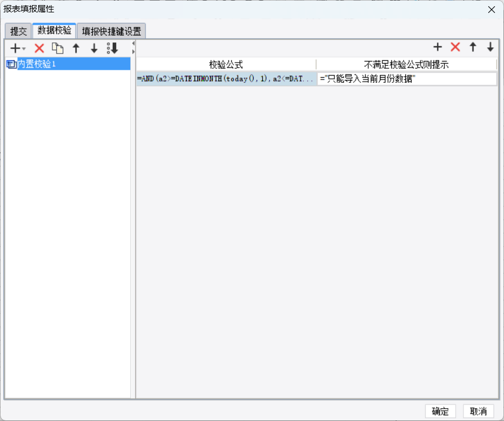Add a formula row in right panel
Viewport: 504px width, 421px height.
pyautogui.click(x=437, y=47)
